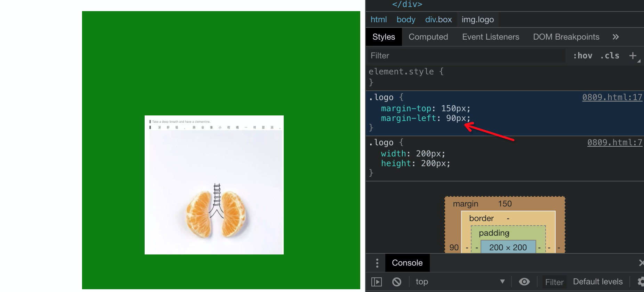Focus the console Filter input
Screen dimensions: 644x292
coord(554,282)
